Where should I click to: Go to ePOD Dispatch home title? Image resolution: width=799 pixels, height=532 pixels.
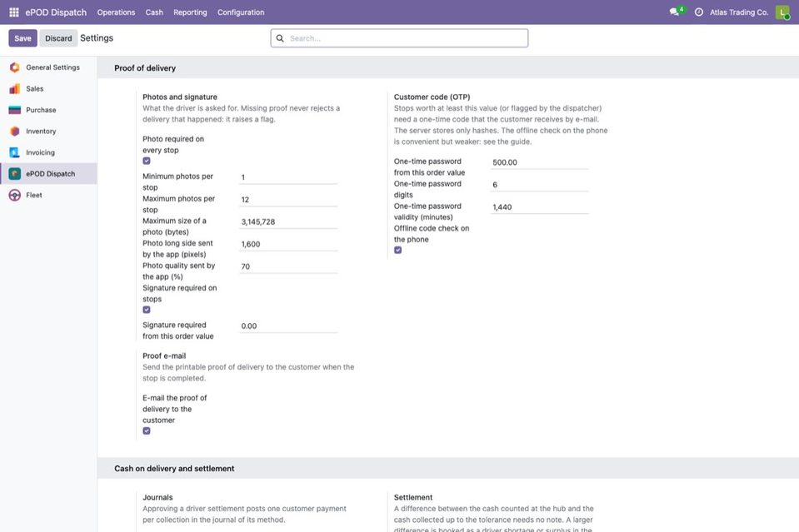click(56, 12)
